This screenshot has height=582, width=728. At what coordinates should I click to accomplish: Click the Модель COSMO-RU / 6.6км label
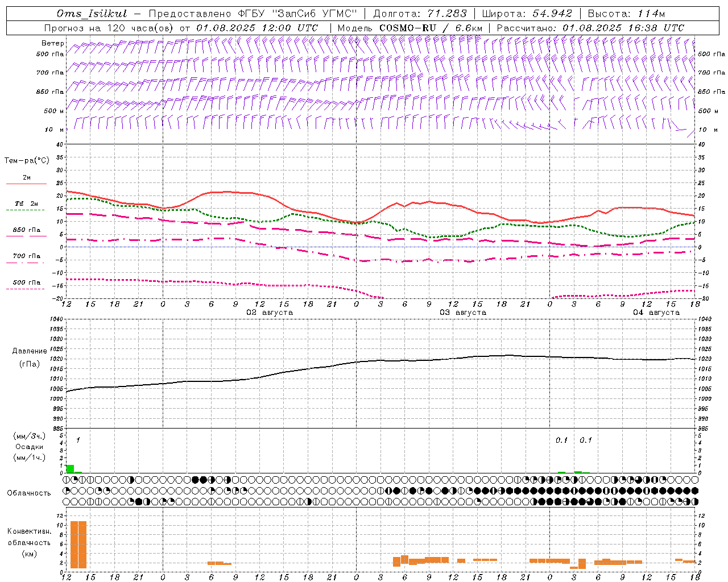(x=409, y=28)
